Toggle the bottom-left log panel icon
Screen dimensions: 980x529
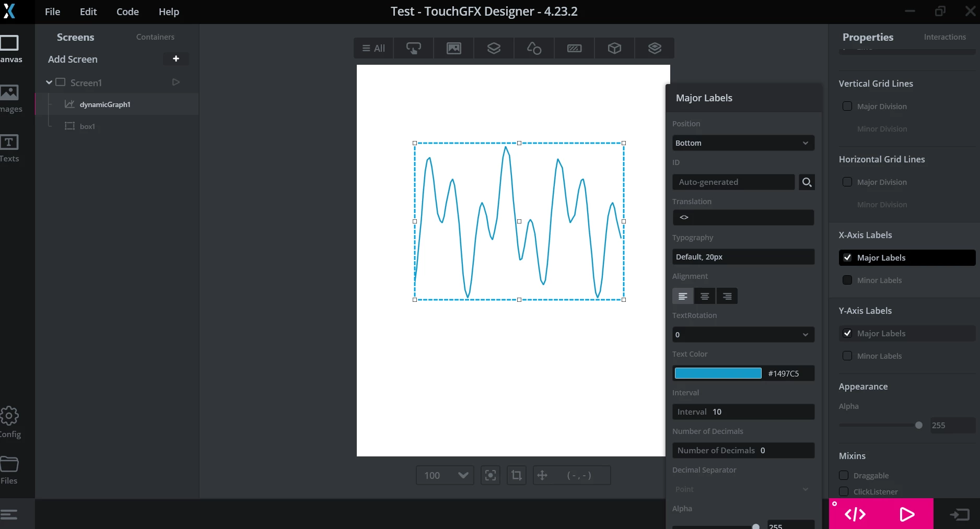point(9,514)
